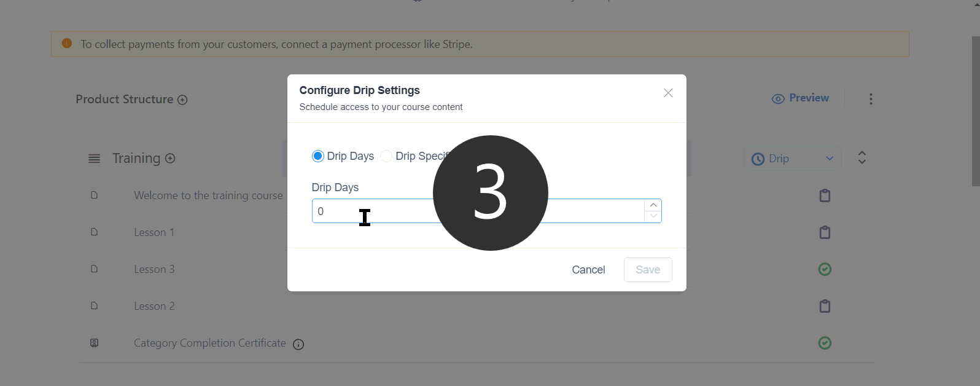This screenshot has height=386, width=980.
Task: Click the page icon beside Lesson 1
Action: [x=94, y=232]
